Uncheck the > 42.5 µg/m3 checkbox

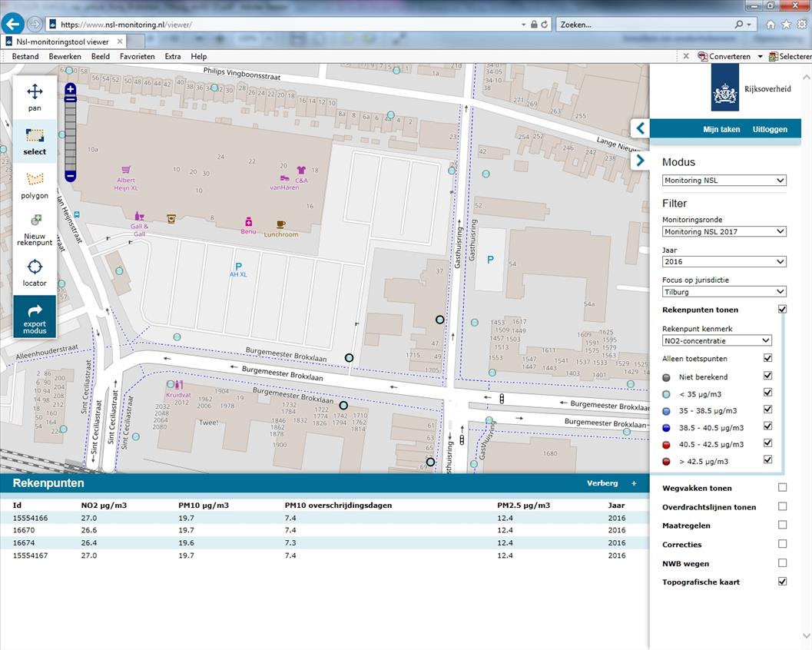767,460
